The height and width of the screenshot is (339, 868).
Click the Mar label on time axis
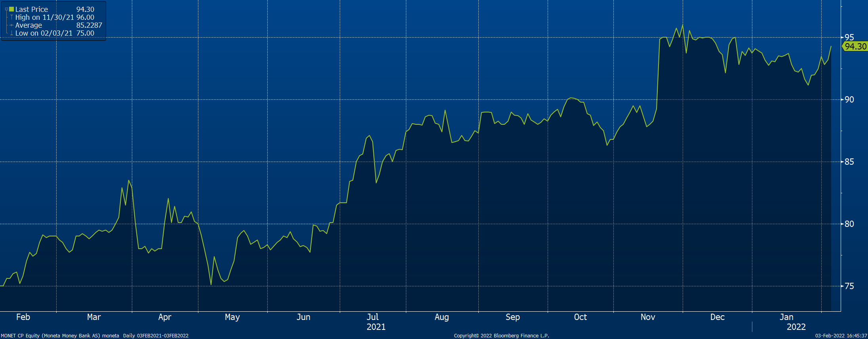[x=94, y=317]
